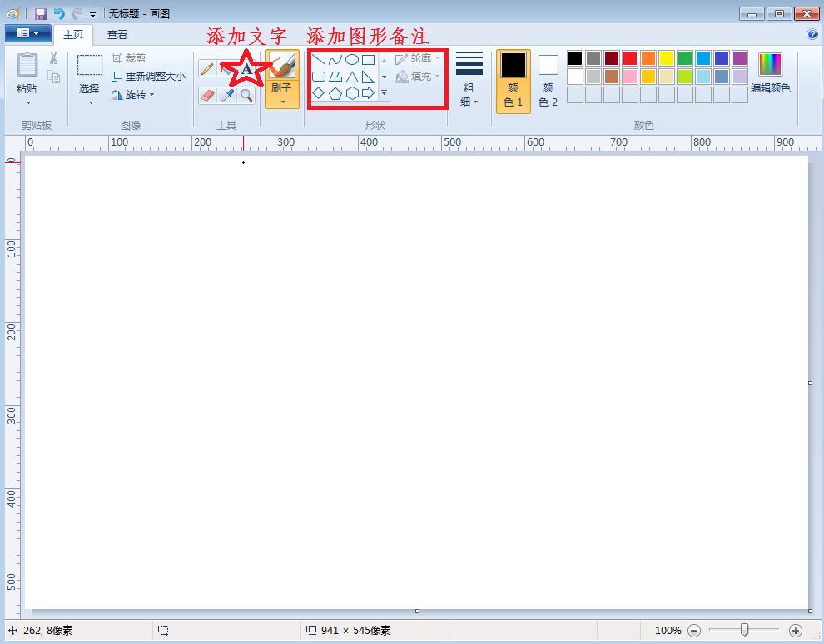Viewport: 824px width, 644px height.
Task: Select the Text tool marked with star
Action: [246, 71]
